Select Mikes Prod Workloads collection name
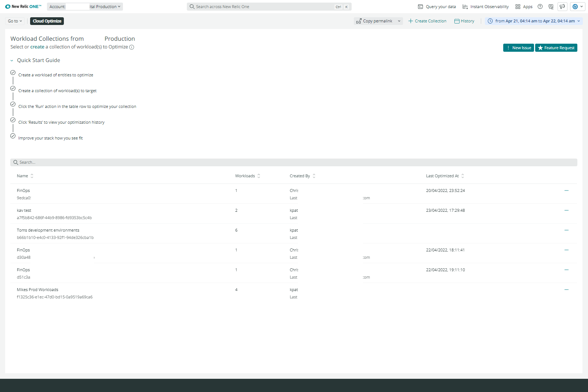588x392 pixels. pyautogui.click(x=37, y=290)
